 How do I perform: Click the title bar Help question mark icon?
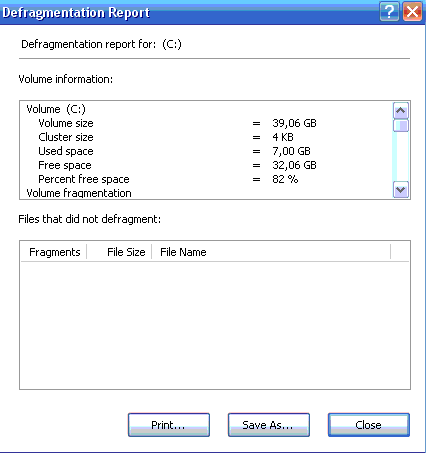pyautogui.click(x=389, y=12)
